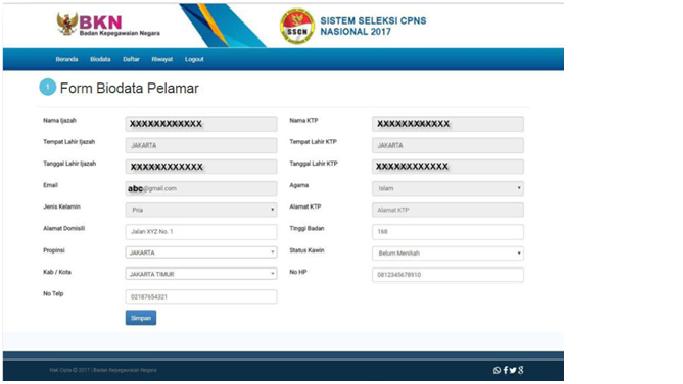Expand Propinsi dropdown showing JAKARTA
The image size is (683, 384).
(x=201, y=253)
